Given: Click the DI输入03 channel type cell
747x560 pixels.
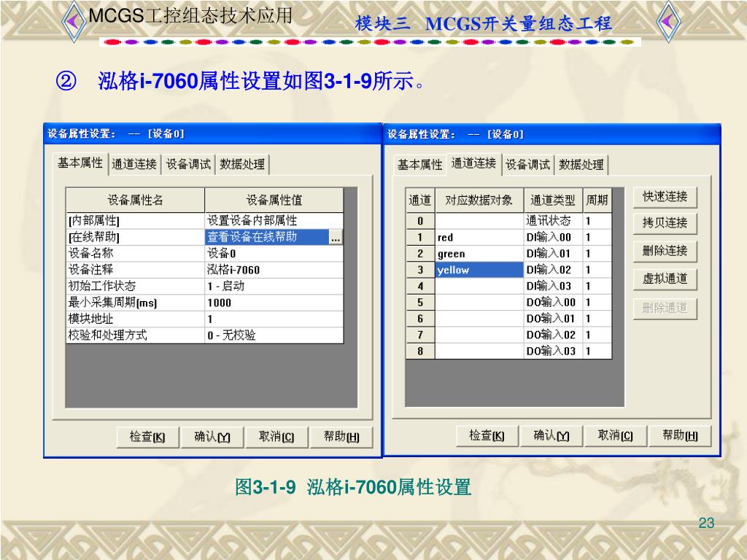Looking at the screenshot, I should 553,286.
